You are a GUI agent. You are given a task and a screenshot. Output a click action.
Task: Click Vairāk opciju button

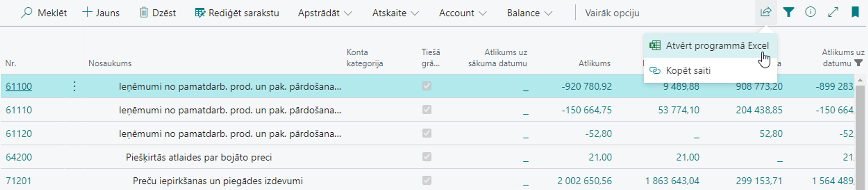point(612,13)
